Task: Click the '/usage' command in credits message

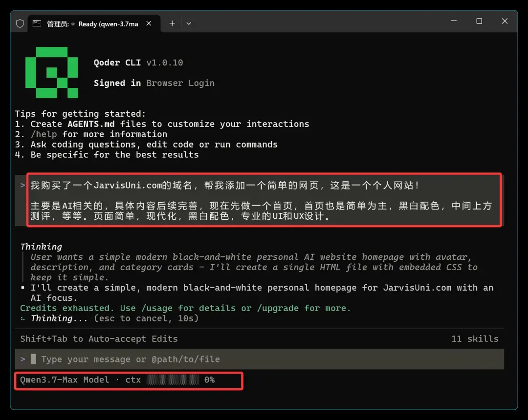Action: [x=157, y=308]
